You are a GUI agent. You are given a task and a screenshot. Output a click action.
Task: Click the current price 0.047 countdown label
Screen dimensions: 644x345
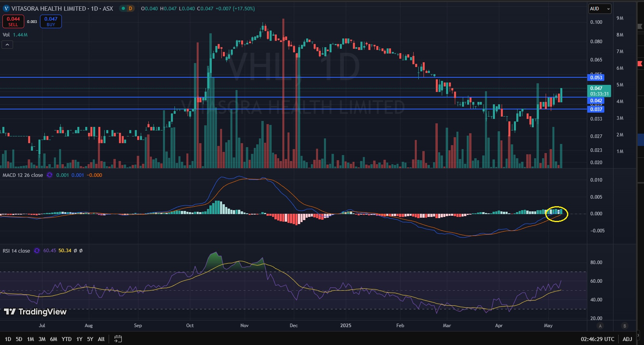pyautogui.click(x=599, y=91)
